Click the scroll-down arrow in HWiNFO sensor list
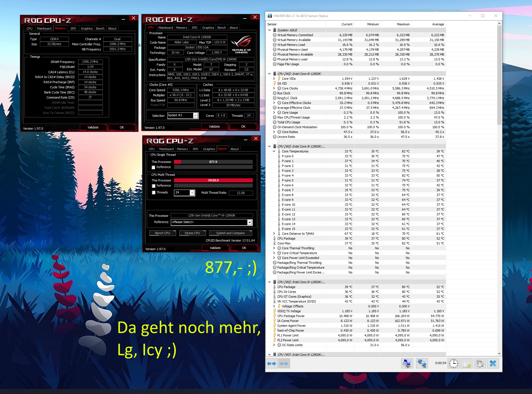This screenshot has height=394, width=532. 499,354
